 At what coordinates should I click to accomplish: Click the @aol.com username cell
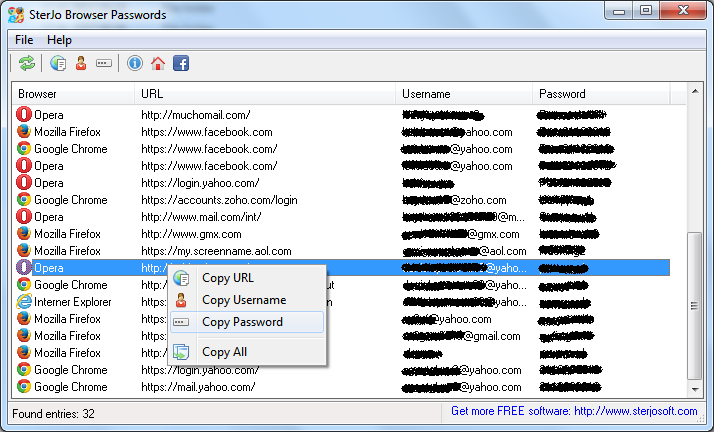point(464,251)
